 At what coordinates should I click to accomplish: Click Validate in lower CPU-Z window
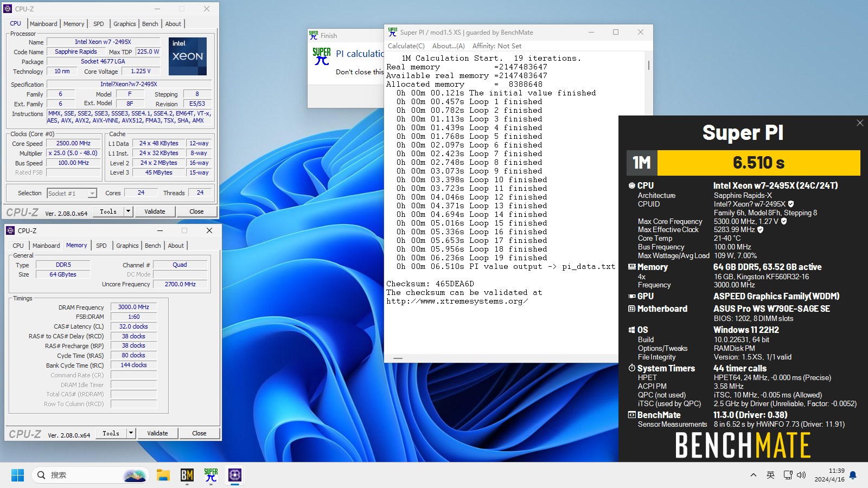click(x=157, y=433)
